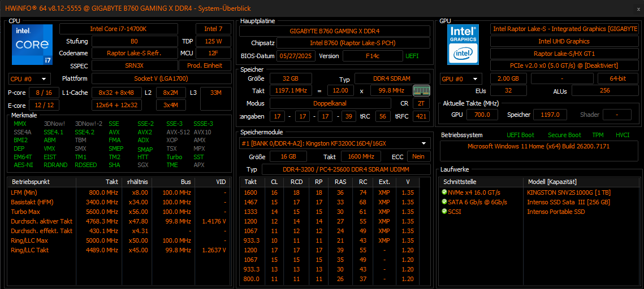
Task: Click the Modell [Kapazität] column header
Action: tap(581, 181)
